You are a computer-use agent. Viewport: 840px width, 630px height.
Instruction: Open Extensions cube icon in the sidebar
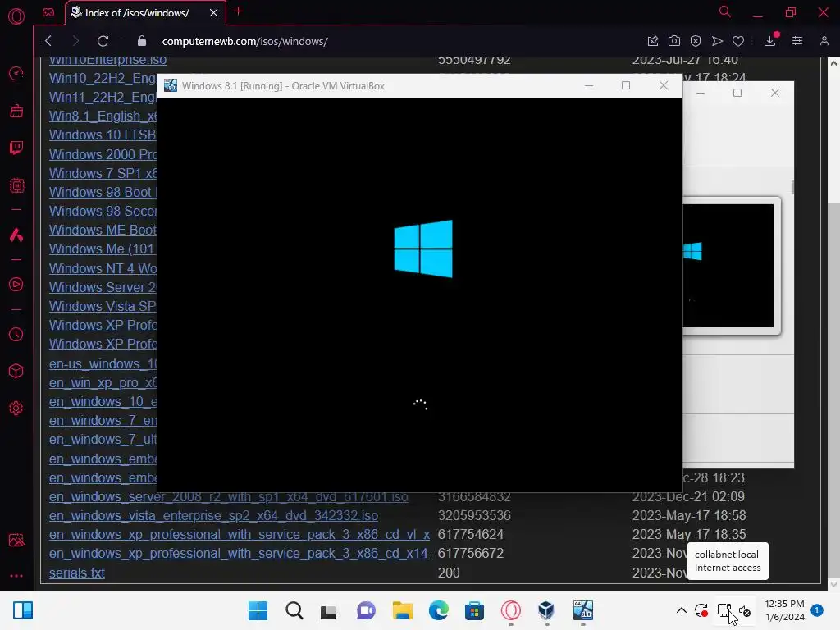click(x=16, y=371)
